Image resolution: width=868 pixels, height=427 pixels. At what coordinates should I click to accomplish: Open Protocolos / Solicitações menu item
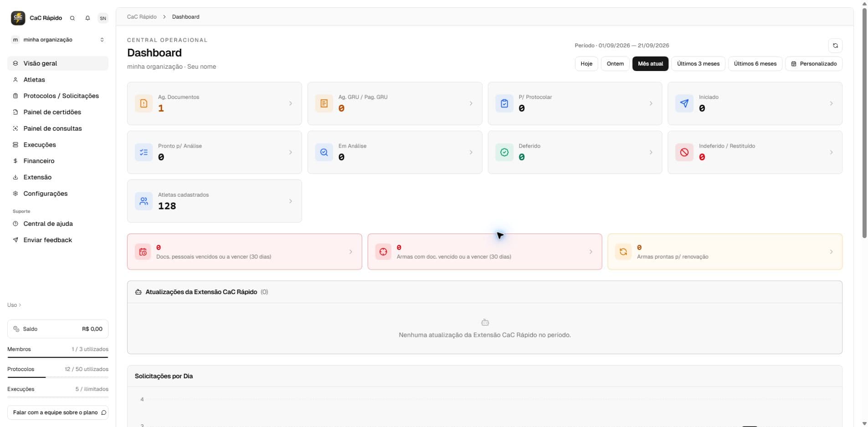click(58, 96)
